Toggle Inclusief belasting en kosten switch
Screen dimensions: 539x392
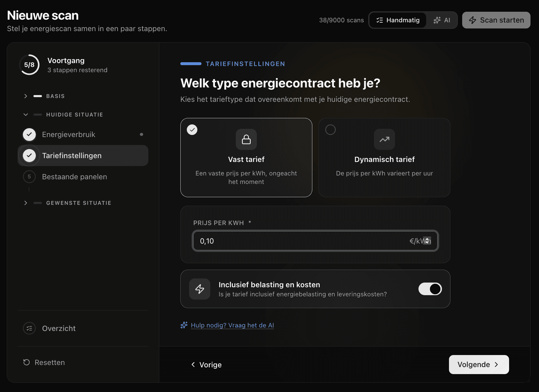430,289
